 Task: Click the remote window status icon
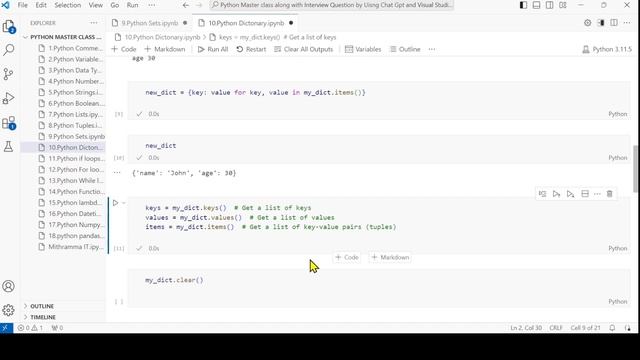6,328
